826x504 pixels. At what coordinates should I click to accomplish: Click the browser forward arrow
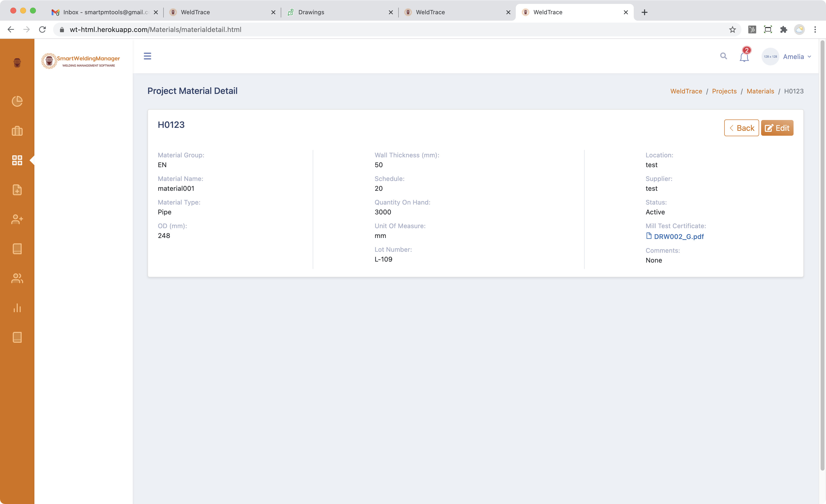click(27, 30)
